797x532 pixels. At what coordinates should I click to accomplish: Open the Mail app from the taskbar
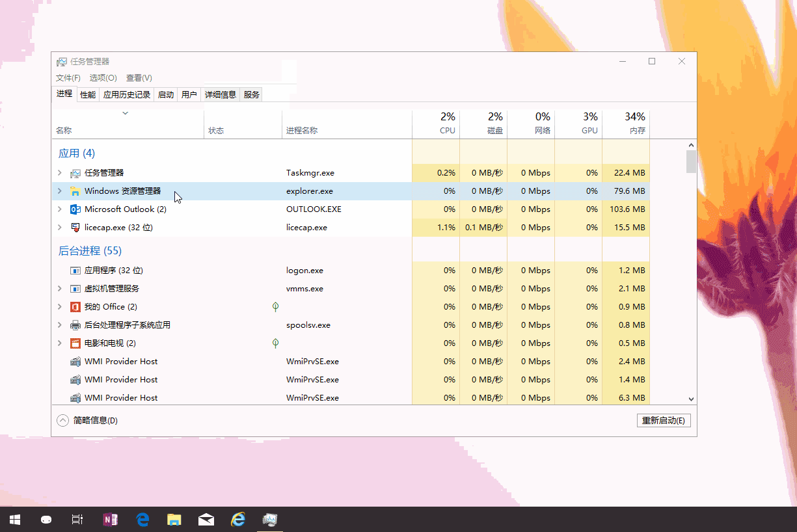pyautogui.click(x=206, y=519)
